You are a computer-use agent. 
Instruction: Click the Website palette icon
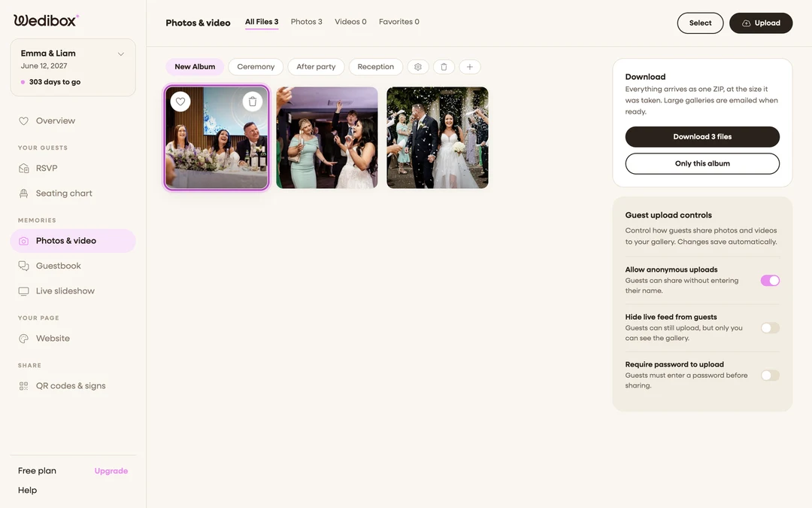(x=24, y=339)
